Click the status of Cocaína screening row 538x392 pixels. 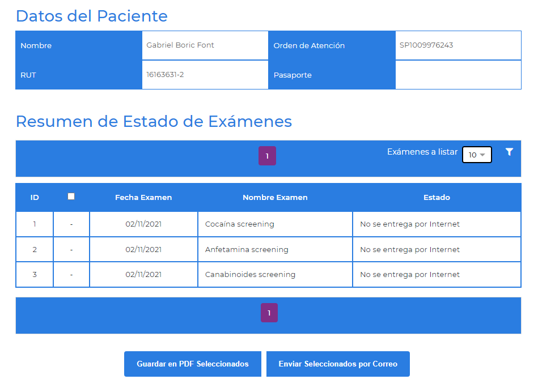coord(410,224)
